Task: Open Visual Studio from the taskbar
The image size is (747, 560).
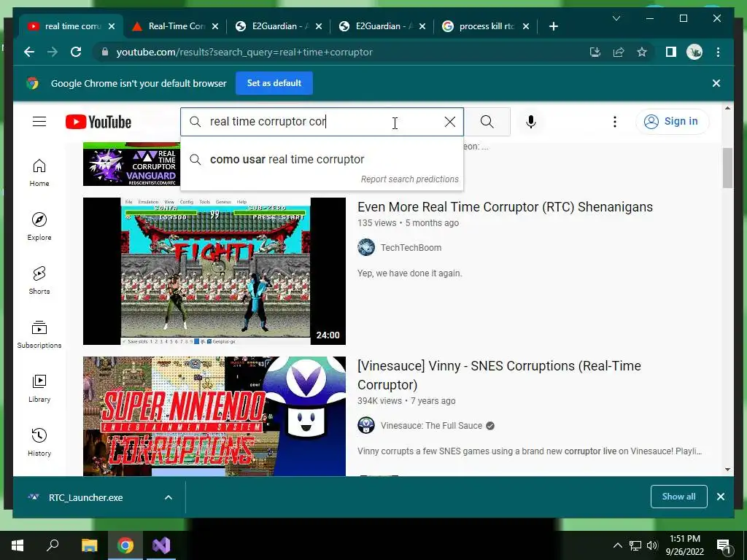Action: coord(161,545)
